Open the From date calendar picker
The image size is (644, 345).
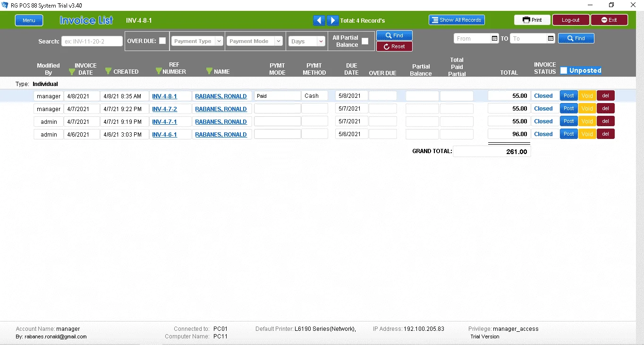click(494, 39)
